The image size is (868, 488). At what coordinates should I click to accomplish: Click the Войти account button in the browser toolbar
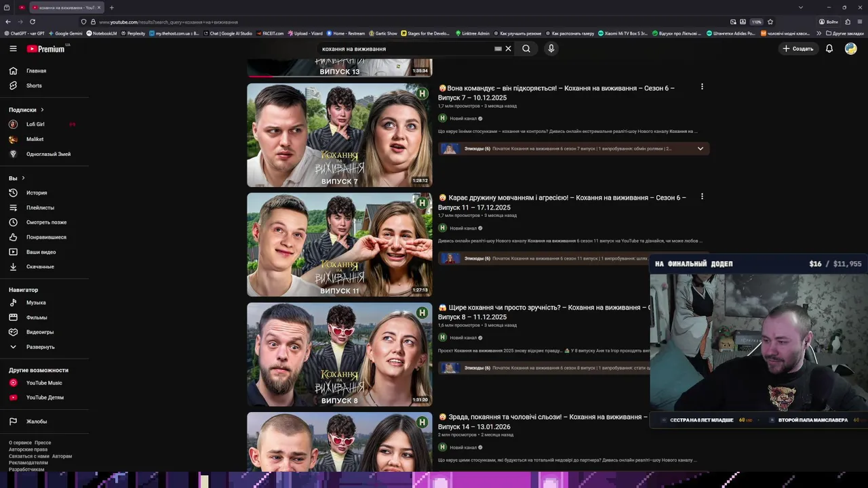click(x=827, y=22)
